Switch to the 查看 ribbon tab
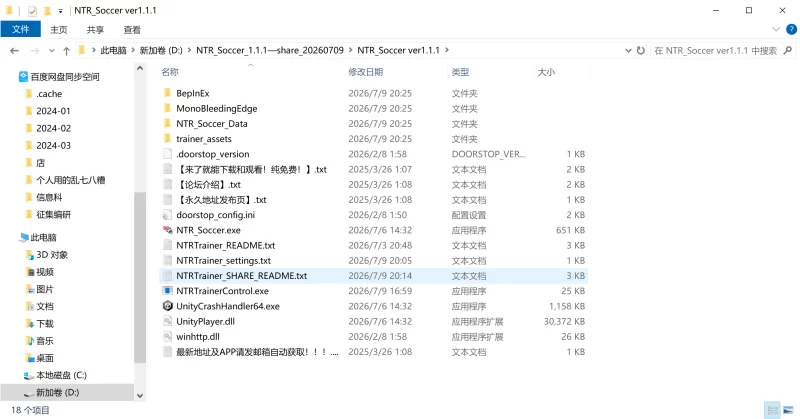 tap(132, 30)
